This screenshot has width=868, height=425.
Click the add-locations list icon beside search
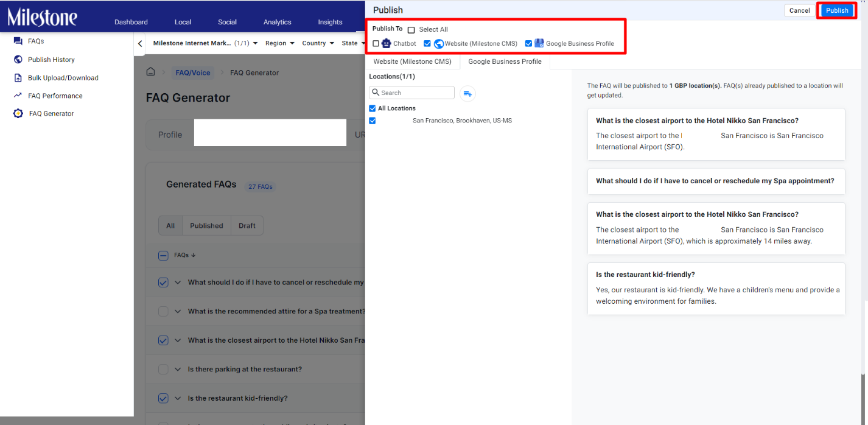pos(467,93)
